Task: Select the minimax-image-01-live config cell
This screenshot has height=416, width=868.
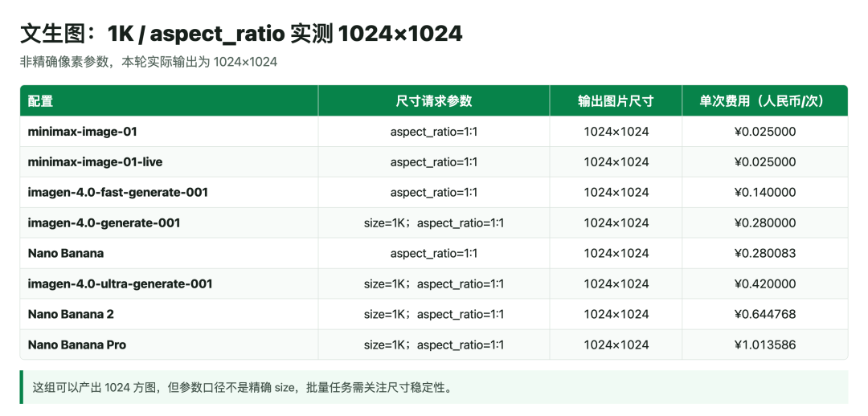Action: click(169, 162)
